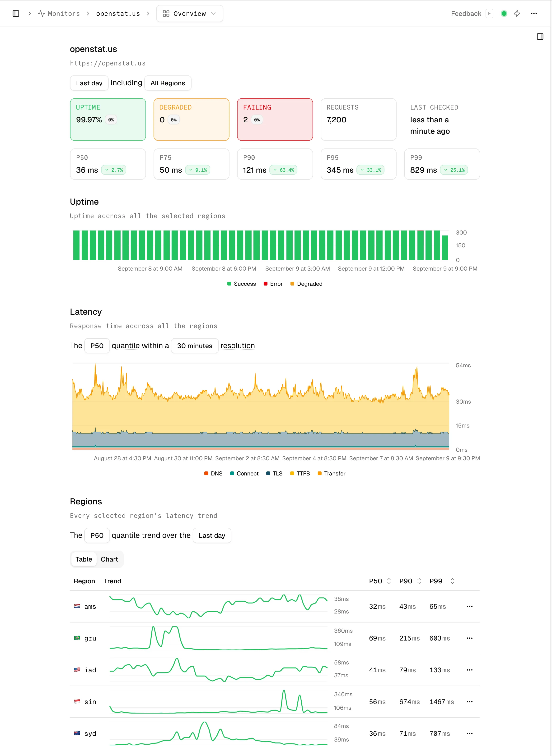Toggle Success in the uptime chart legend
Viewport: 552px width, 756px height.
[x=241, y=284]
